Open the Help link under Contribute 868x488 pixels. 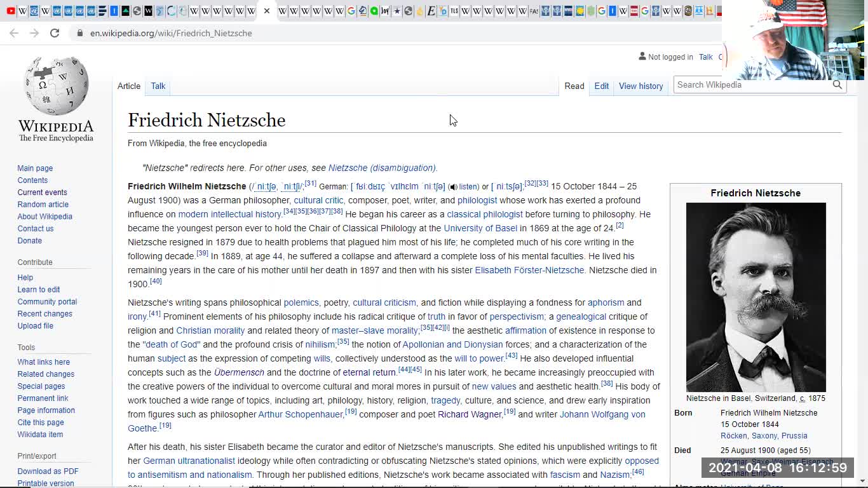25,278
